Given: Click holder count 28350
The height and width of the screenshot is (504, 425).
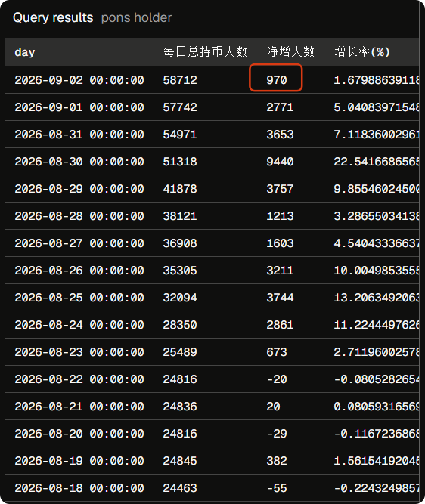Looking at the screenshot, I should click(180, 325).
